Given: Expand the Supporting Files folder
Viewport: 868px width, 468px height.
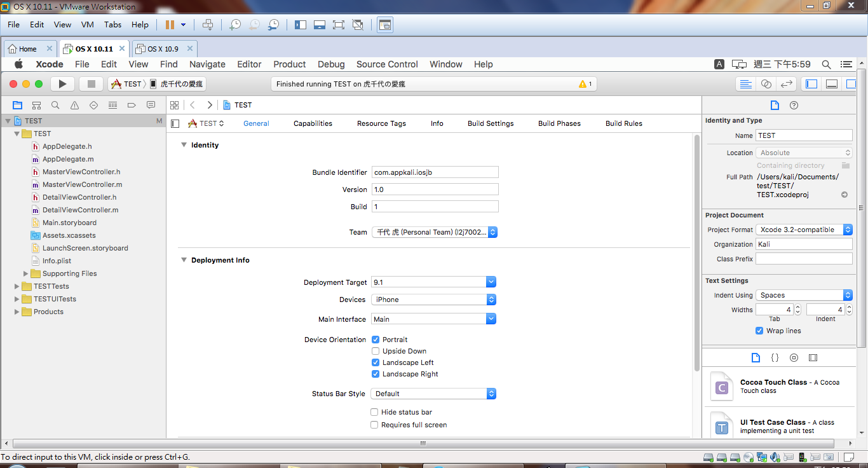Looking at the screenshot, I should pos(26,273).
